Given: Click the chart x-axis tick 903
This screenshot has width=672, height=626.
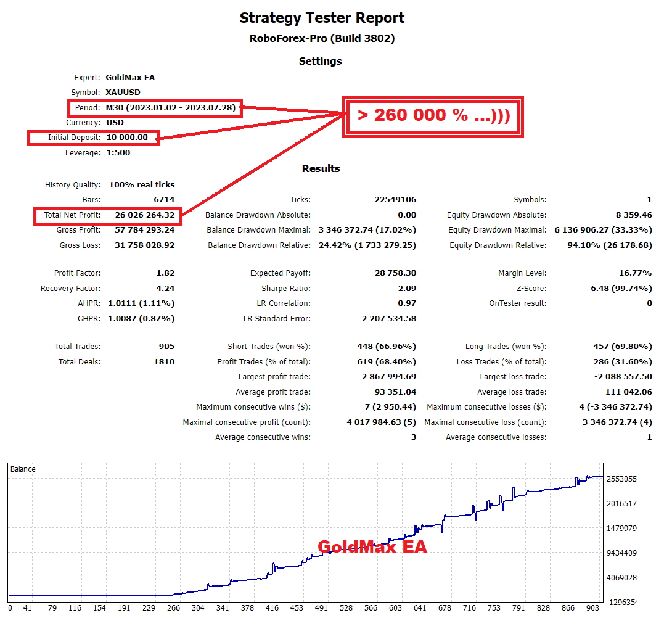Looking at the screenshot, I should pos(592,608).
